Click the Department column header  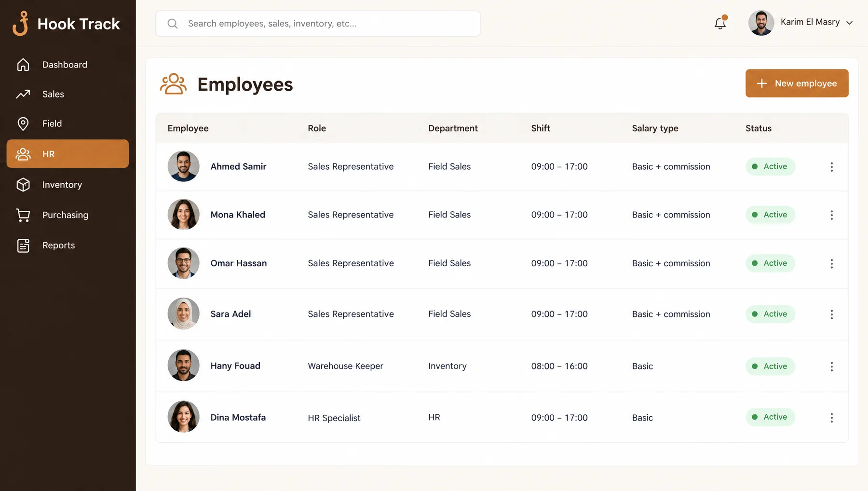[453, 128]
